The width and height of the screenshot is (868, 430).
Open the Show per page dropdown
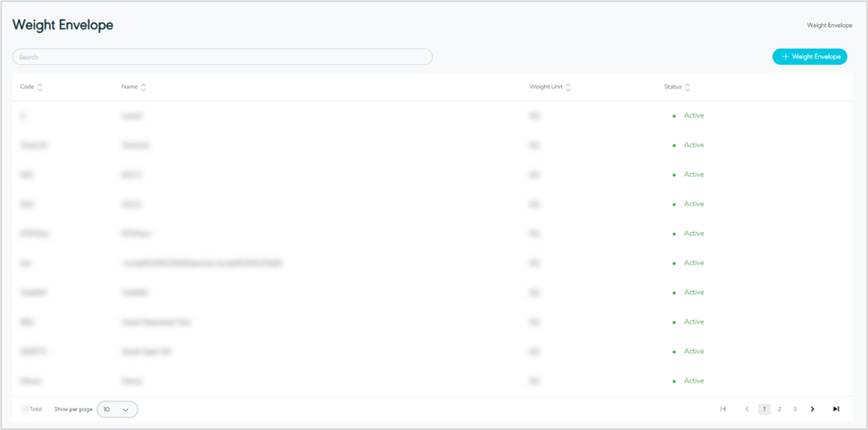pyautogui.click(x=117, y=409)
